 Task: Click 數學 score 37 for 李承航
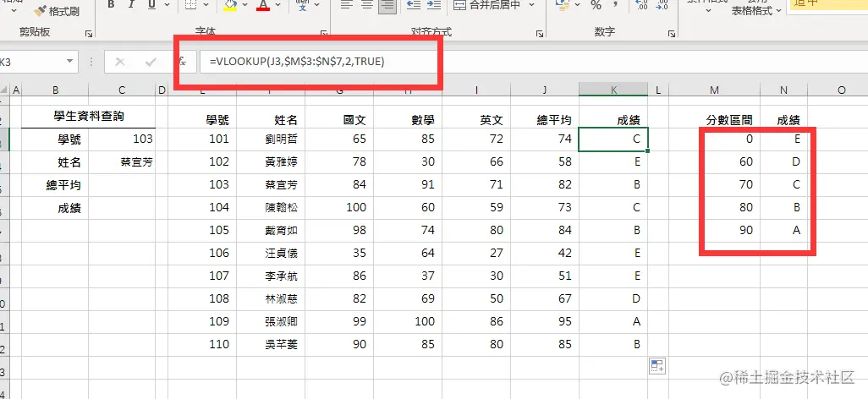(408, 276)
